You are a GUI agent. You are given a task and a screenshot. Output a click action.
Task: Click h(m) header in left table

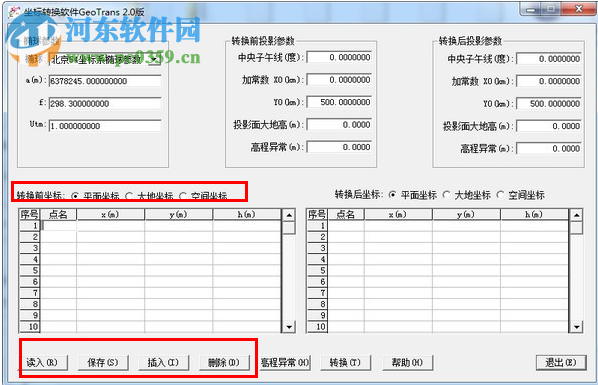pyautogui.click(x=246, y=214)
